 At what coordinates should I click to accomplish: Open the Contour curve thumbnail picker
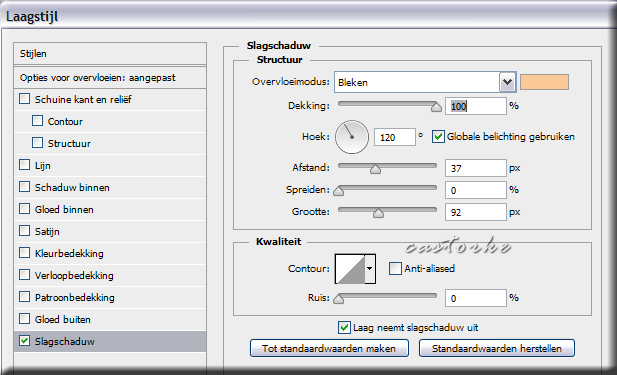click(350, 269)
